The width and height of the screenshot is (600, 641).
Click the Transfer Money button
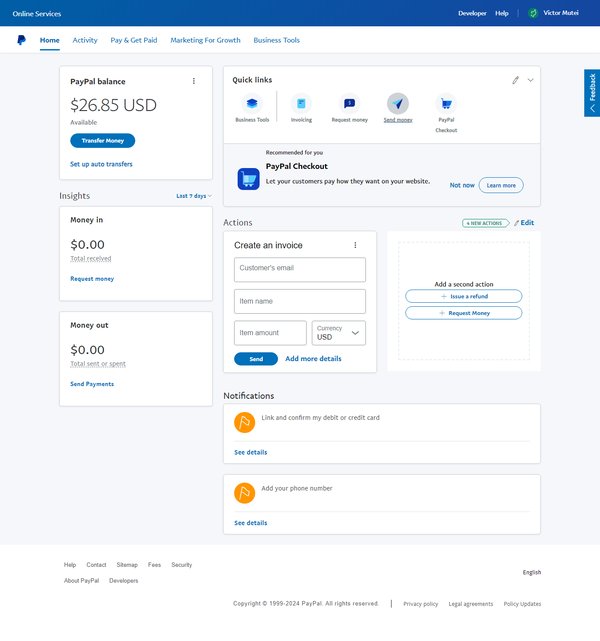click(x=103, y=141)
